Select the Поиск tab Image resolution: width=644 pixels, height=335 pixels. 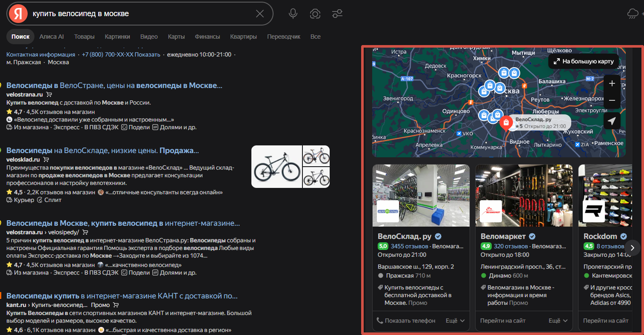point(20,37)
